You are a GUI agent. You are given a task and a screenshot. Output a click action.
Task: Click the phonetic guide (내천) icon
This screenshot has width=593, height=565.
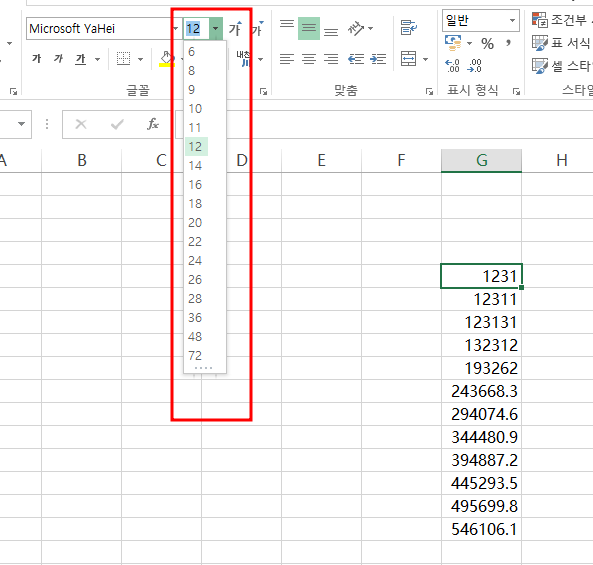pos(244,59)
